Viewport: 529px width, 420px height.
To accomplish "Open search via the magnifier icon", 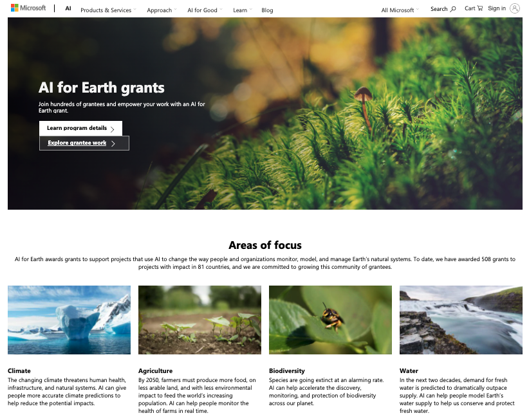I will click(x=453, y=9).
